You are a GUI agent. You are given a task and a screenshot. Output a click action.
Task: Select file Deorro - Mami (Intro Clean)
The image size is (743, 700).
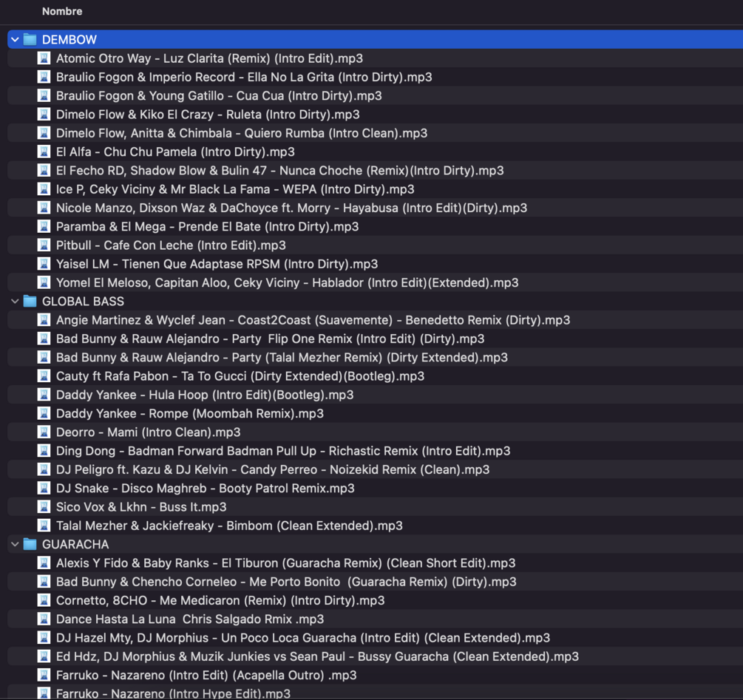(x=149, y=432)
